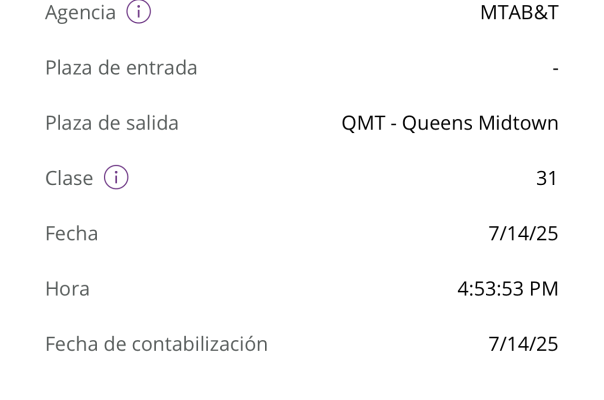604x400 pixels.
Task: Click the PM marker in Hora value
Action: [x=544, y=289]
